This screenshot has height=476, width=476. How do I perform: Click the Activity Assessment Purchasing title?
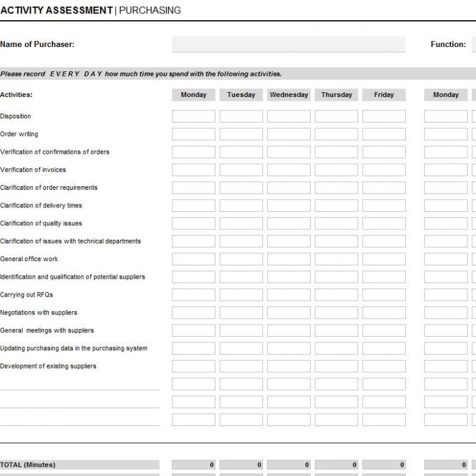click(x=91, y=10)
